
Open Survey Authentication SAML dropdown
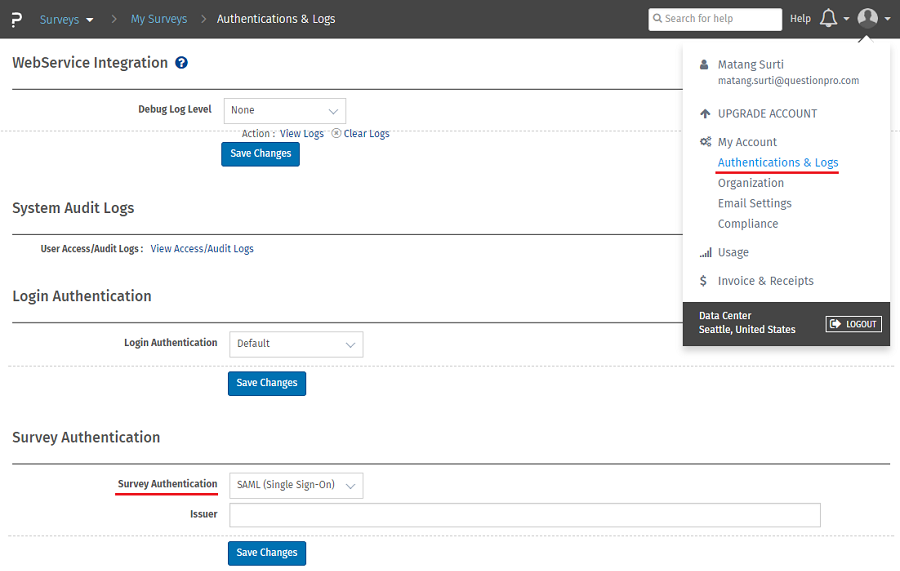tap(296, 485)
